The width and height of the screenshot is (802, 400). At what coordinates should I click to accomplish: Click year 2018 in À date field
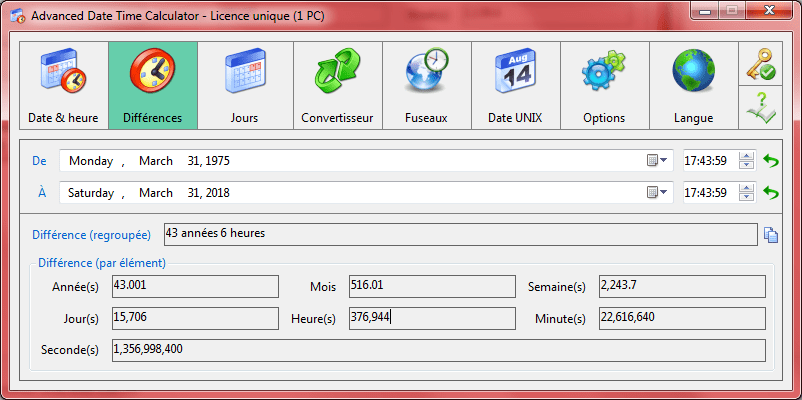click(x=216, y=193)
